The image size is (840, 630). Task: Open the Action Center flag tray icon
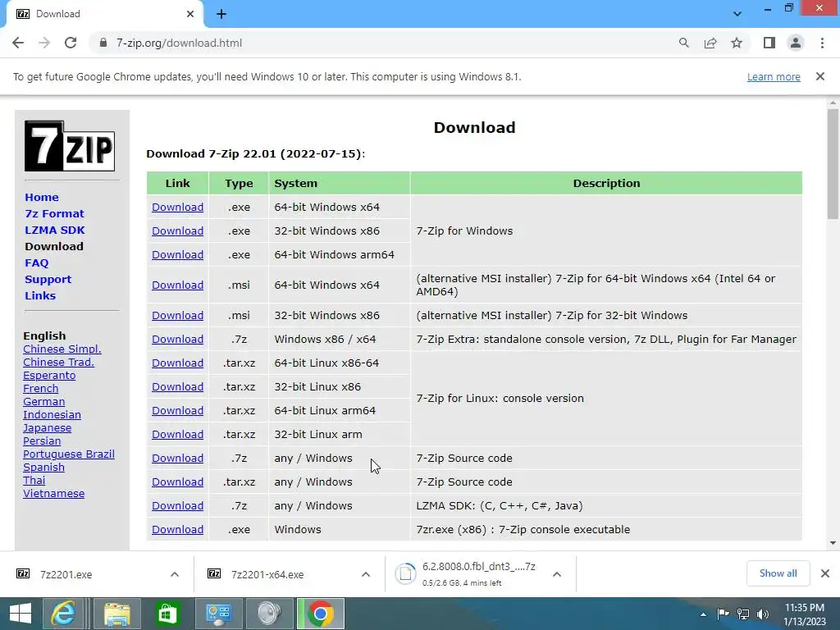point(723,614)
